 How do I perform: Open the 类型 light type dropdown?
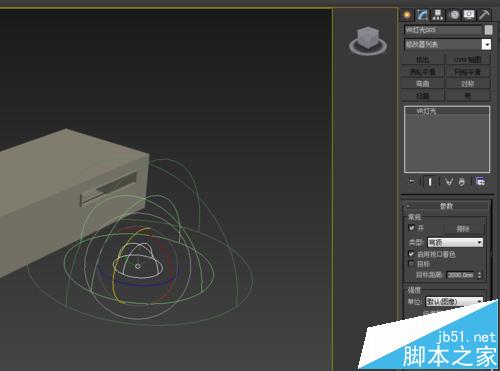tap(455, 242)
